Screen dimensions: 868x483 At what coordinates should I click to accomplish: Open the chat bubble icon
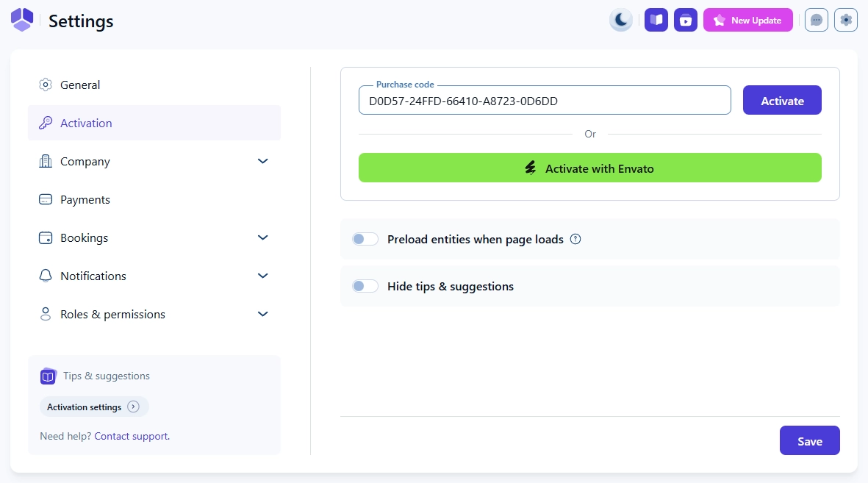tap(817, 20)
